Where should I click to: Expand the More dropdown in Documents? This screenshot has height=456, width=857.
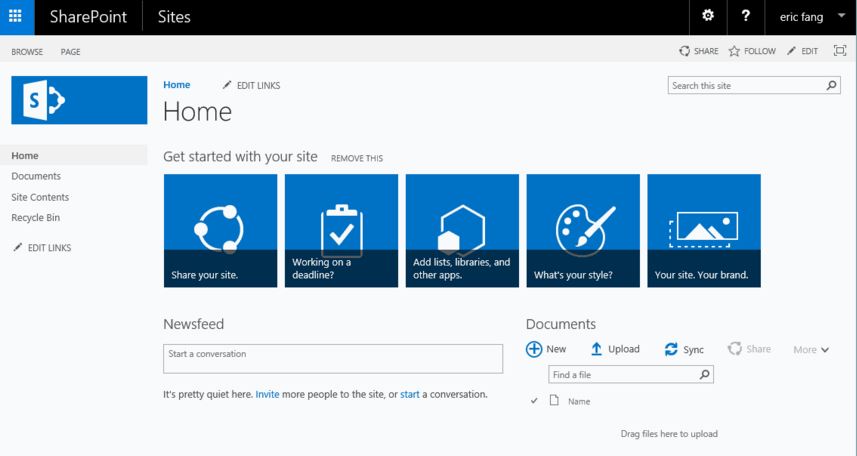tap(811, 350)
